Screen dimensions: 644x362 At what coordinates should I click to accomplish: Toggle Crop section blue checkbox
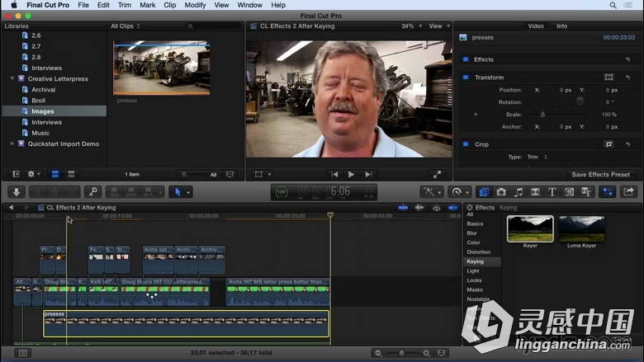pyautogui.click(x=466, y=144)
